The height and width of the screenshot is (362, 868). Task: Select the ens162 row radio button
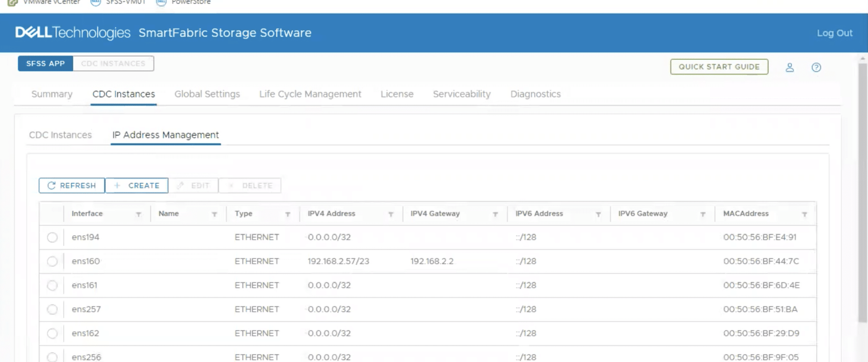52,333
